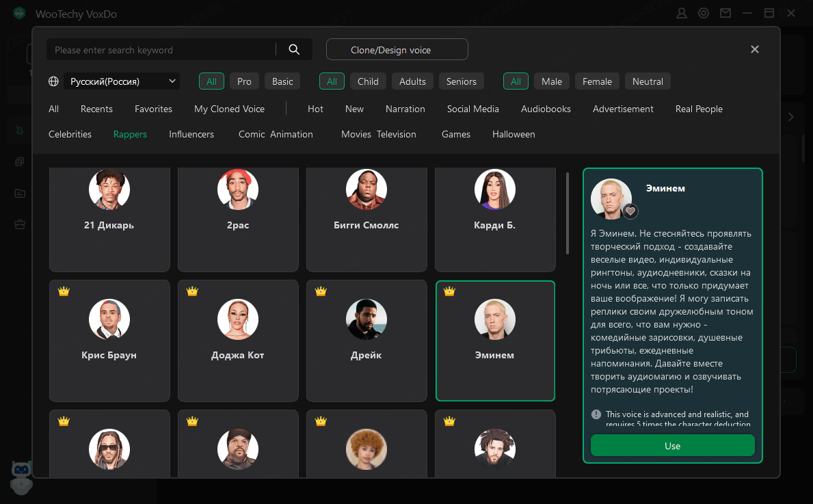Screen dimensions: 813x504
Task: Filter voices by Female gender
Action: click(x=598, y=81)
